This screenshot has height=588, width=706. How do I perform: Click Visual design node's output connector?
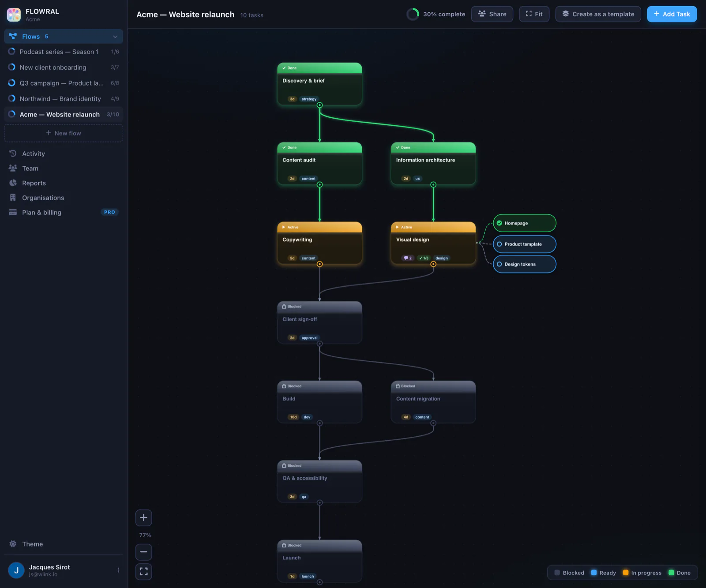(433, 264)
